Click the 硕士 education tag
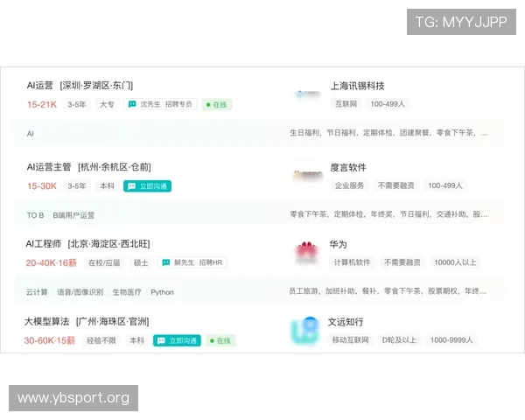Viewport: 525px width, 420px height. click(x=141, y=262)
